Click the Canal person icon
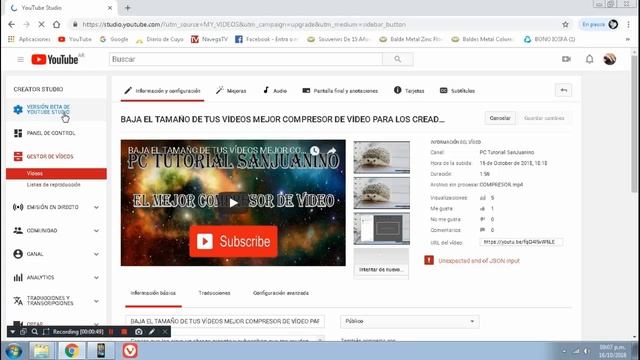 [x=18, y=254]
